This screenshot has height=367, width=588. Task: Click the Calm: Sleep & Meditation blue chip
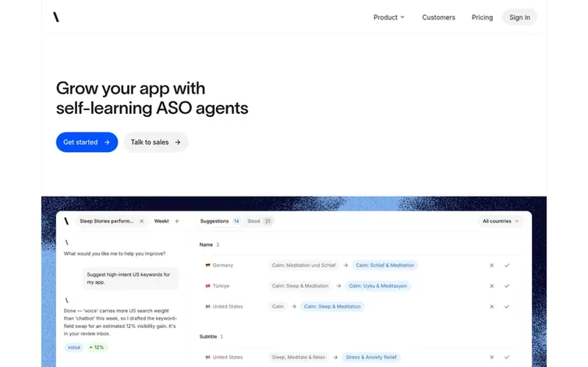click(332, 307)
